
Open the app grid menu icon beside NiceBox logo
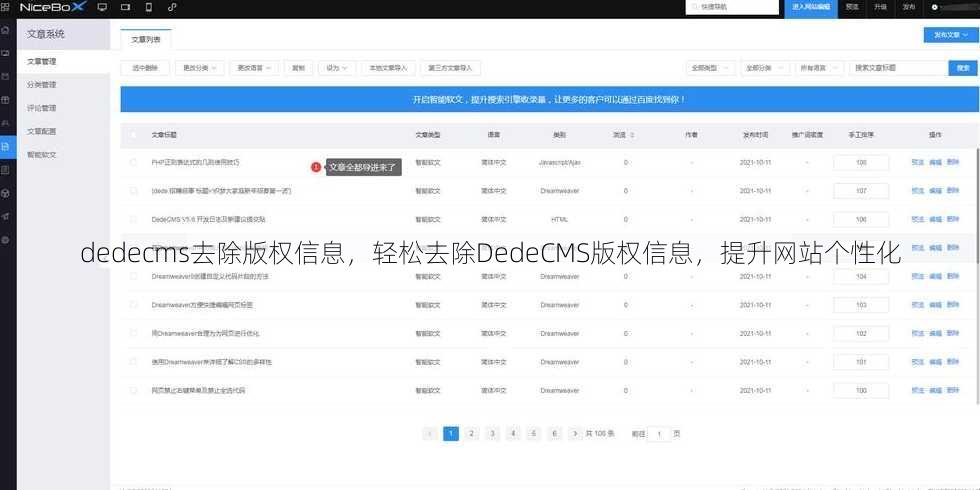6,8
